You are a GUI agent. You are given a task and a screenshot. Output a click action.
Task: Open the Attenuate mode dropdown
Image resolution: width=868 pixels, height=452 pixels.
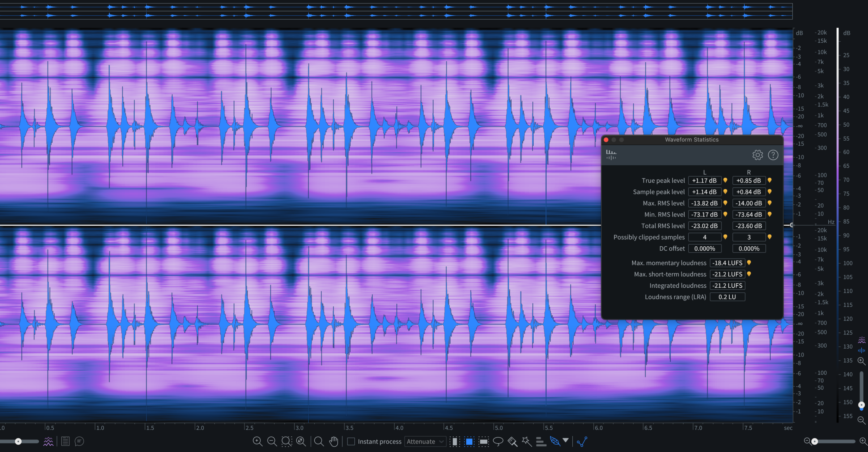pyautogui.click(x=425, y=441)
